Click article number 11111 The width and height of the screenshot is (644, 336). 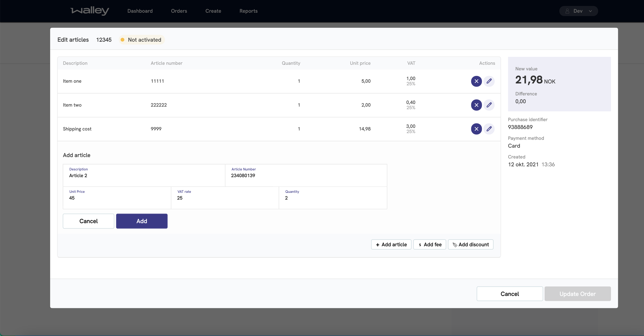click(x=157, y=81)
